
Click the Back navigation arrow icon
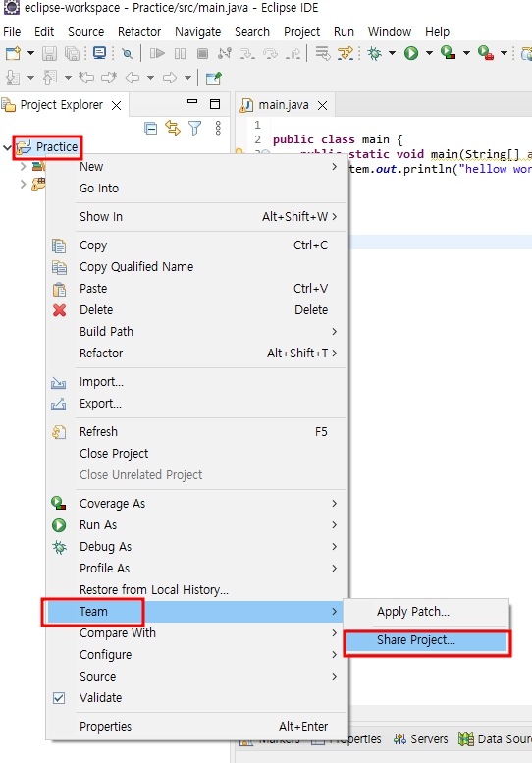[133, 78]
